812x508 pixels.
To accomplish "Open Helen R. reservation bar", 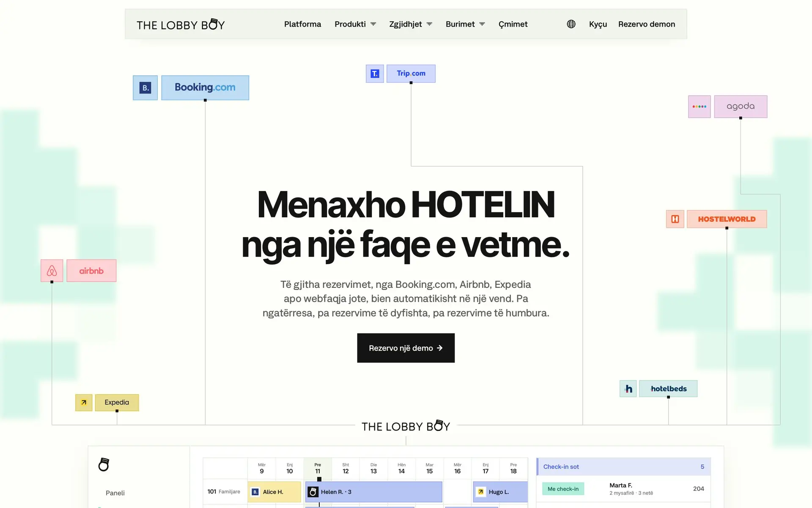I will coord(374,492).
